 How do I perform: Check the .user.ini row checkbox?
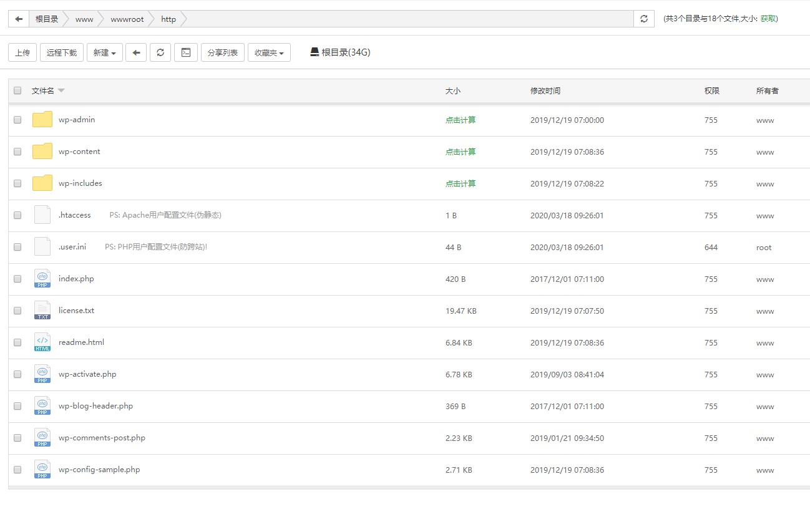[17, 247]
